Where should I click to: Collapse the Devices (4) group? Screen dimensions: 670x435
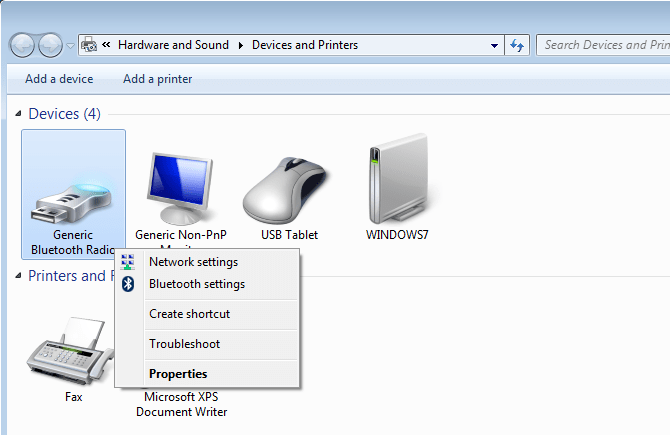click(x=18, y=114)
